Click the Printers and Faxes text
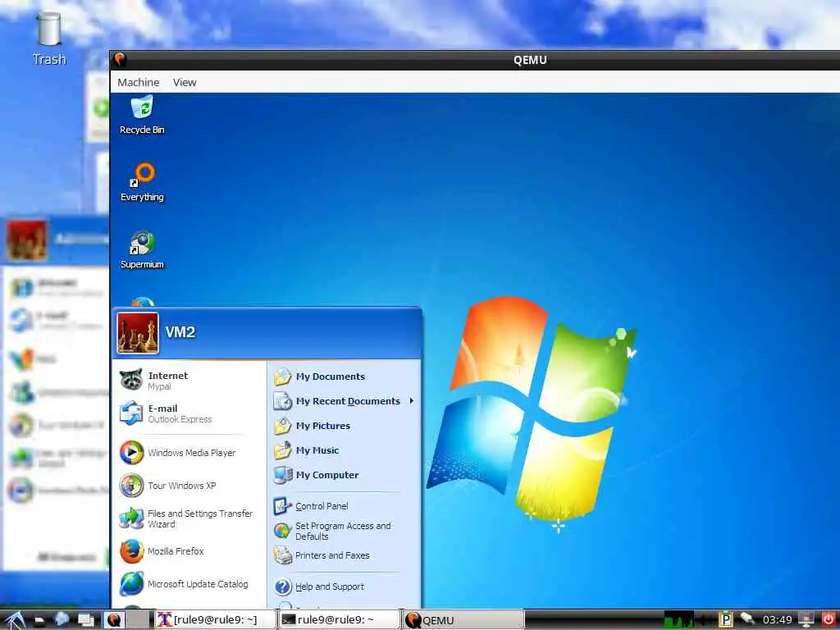 [332, 555]
